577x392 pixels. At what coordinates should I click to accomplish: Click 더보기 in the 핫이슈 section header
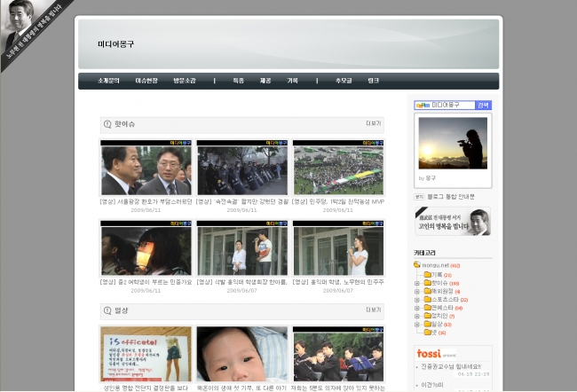373,123
